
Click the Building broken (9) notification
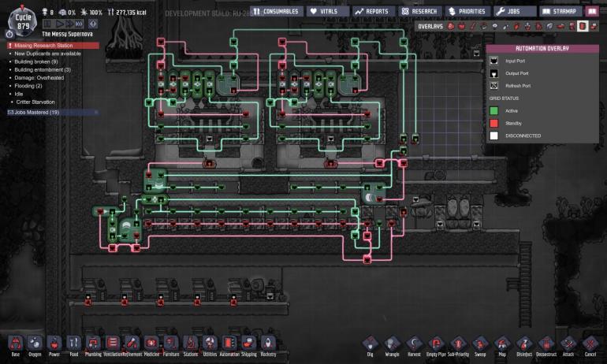36,62
